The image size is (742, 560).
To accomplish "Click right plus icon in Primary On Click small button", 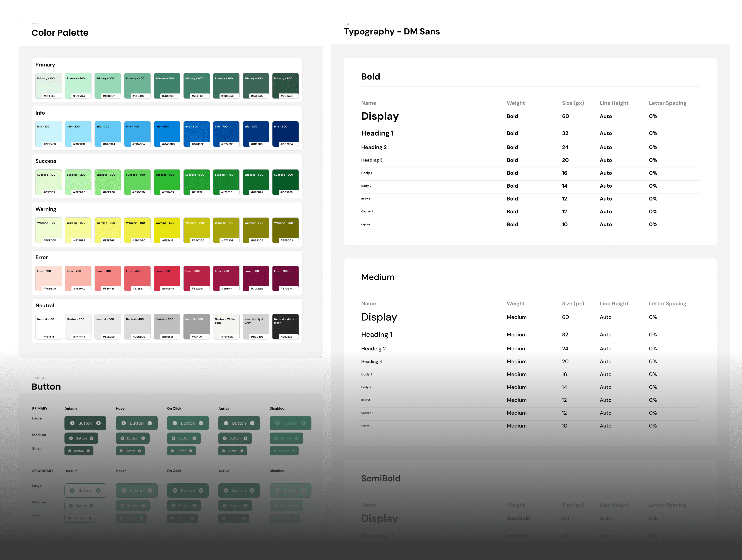I will click(191, 451).
